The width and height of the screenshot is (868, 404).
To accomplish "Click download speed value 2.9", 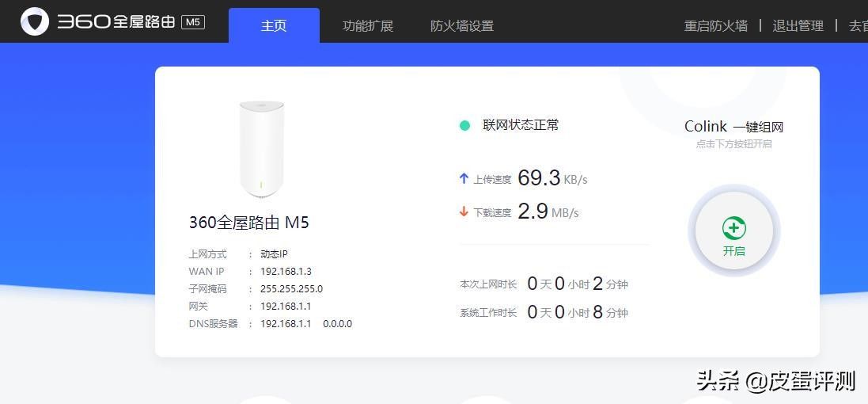I will click(x=533, y=212).
